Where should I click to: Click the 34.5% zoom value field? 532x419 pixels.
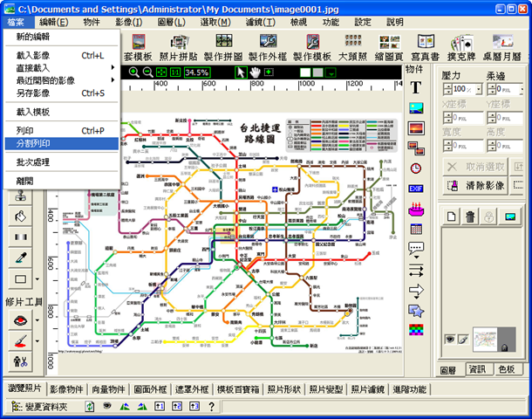point(197,72)
